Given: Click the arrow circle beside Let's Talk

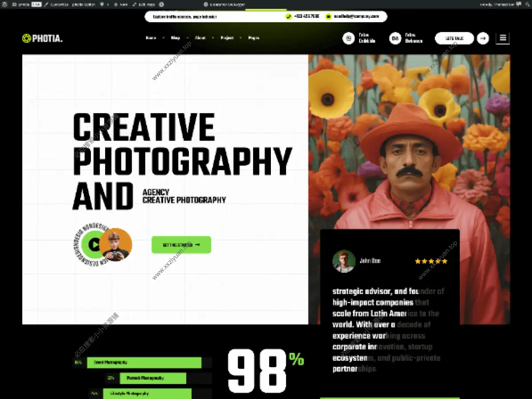Looking at the screenshot, I should click(x=483, y=38).
